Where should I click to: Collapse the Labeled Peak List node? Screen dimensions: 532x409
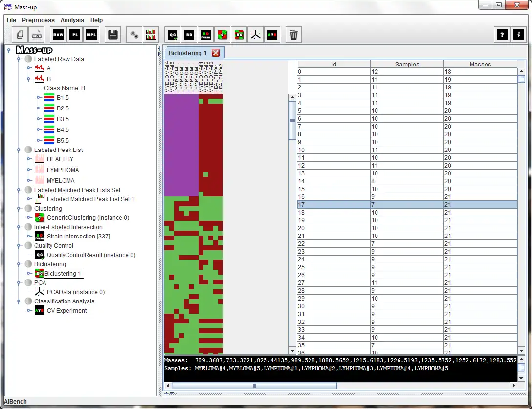pos(19,150)
